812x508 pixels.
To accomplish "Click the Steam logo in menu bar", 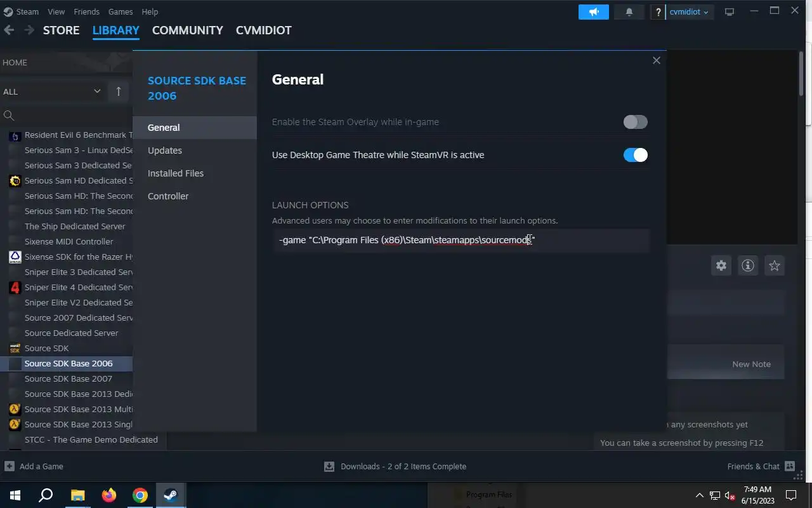I will (x=8, y=11).
